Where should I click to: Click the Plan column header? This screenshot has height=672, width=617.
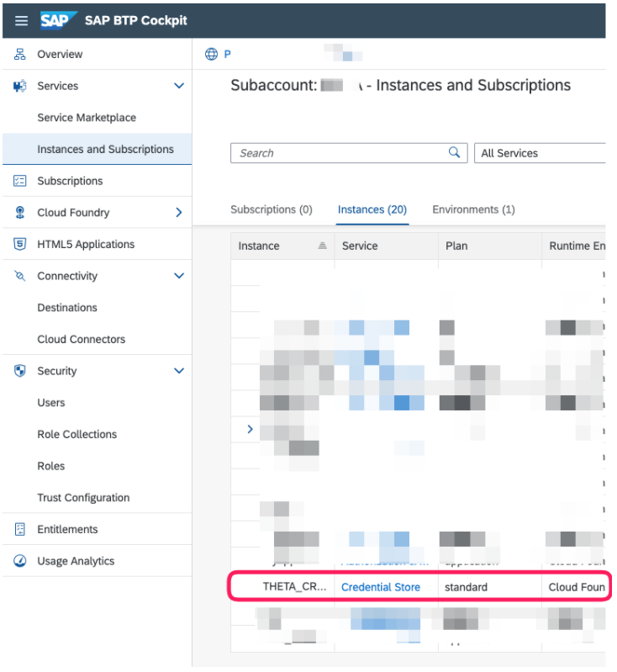(x=490, y=246)
